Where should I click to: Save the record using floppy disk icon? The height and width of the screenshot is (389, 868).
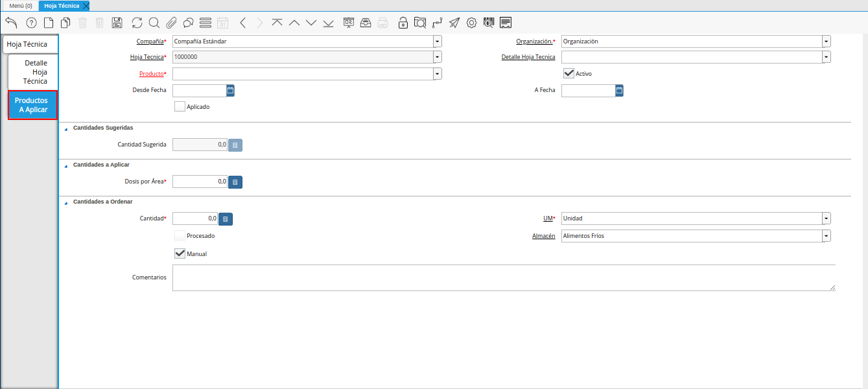tap(117, 23)
